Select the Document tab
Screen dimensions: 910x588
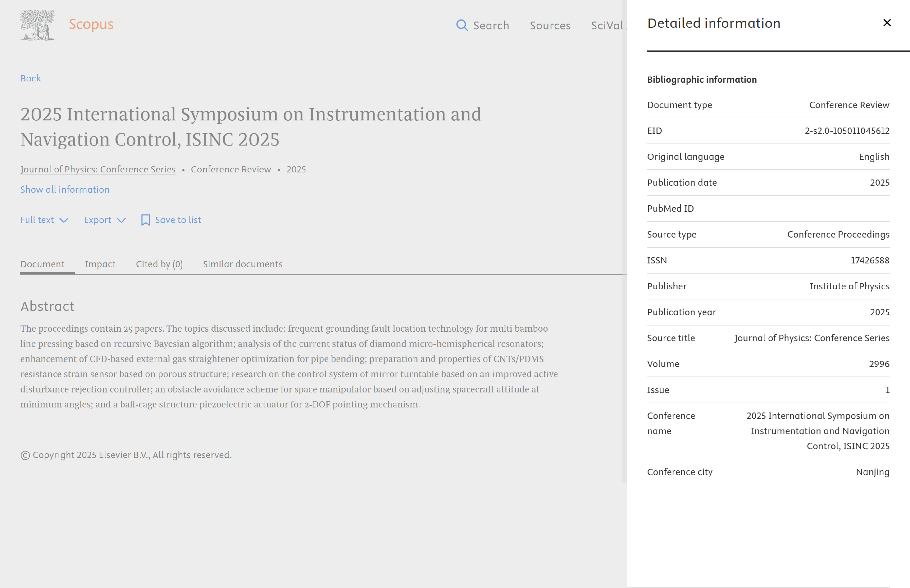[42, 264]
